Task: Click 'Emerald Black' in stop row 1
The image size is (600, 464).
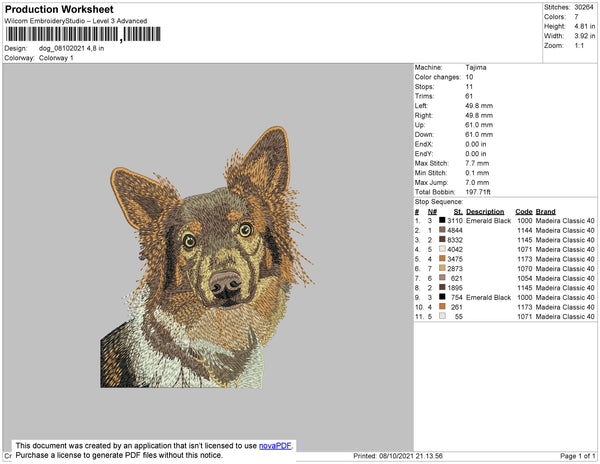Action: pos(489,221)
